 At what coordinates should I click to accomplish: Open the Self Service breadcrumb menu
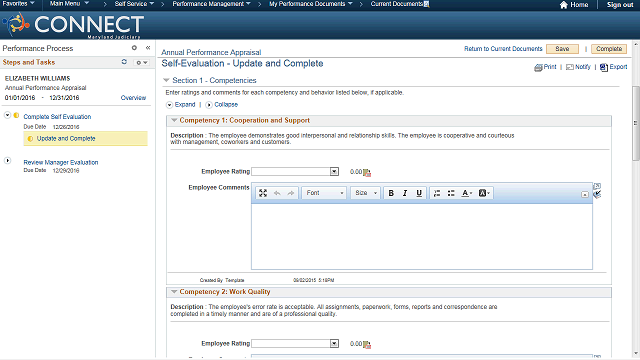134,4
